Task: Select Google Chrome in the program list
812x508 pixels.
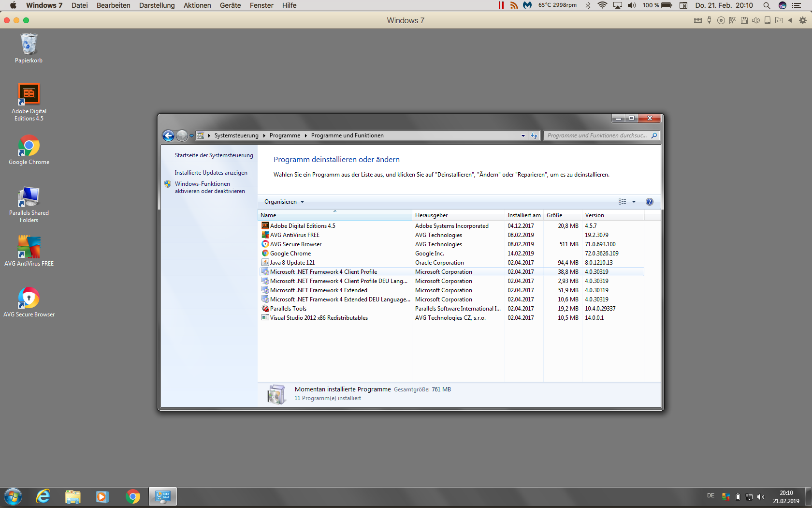Action: (451, 254)
